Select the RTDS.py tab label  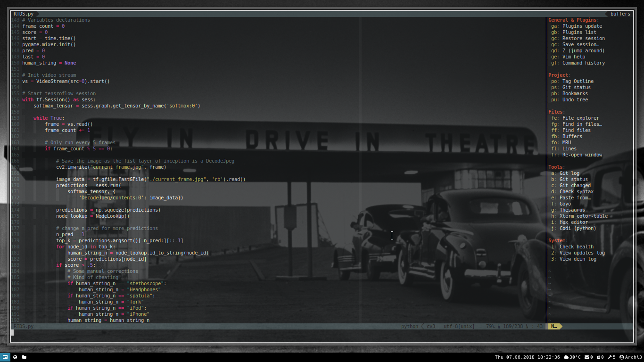pos(23,14)
